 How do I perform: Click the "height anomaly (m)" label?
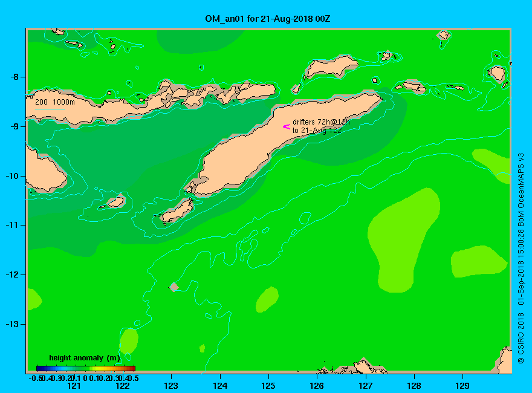pyautogui.click(x=85, y=358)
